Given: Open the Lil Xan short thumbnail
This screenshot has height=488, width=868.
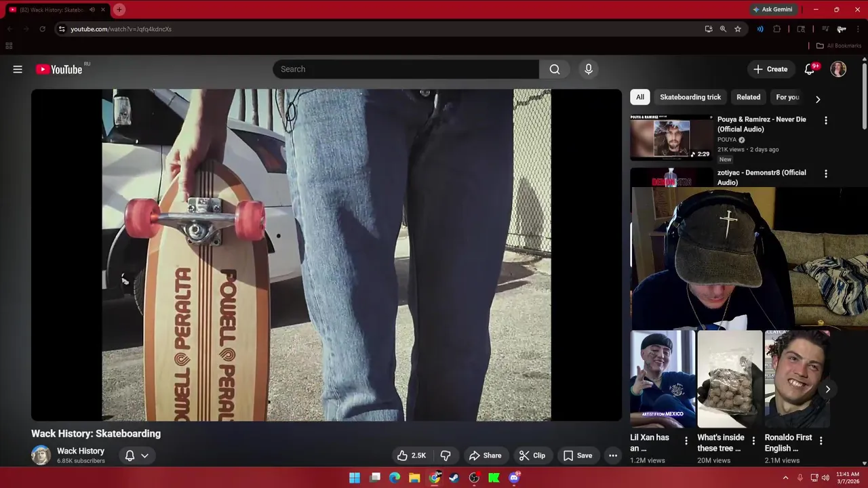Looking at the screenshot, I should click(x=663, y=379).
